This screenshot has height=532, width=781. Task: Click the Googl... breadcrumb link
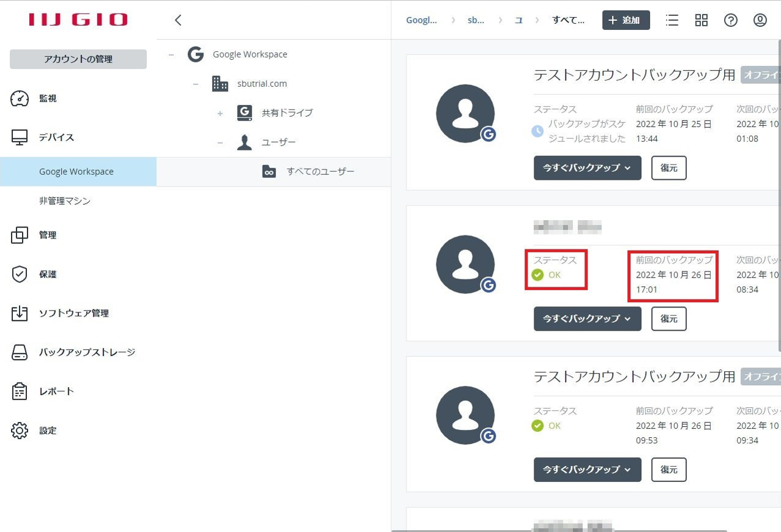[x=422, y=20]
